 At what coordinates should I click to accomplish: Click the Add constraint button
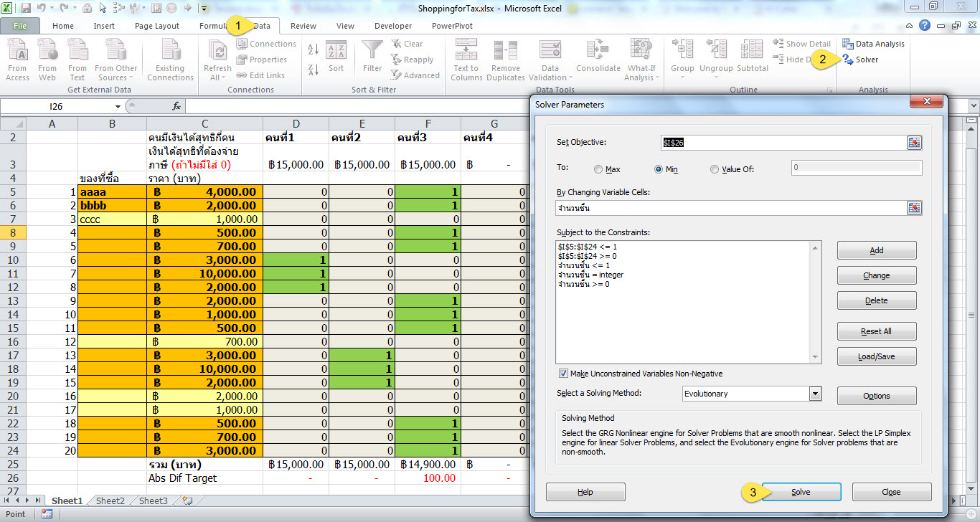(x=876, y=250)
